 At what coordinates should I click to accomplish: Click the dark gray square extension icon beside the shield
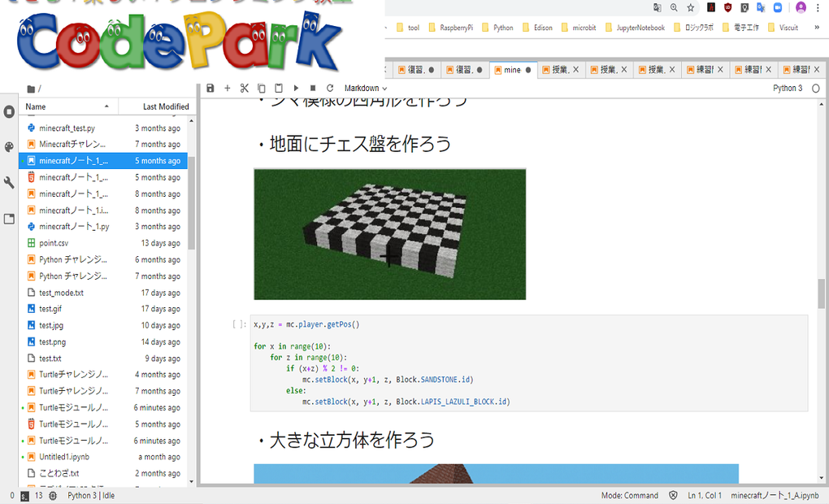(x=744, y=7)
